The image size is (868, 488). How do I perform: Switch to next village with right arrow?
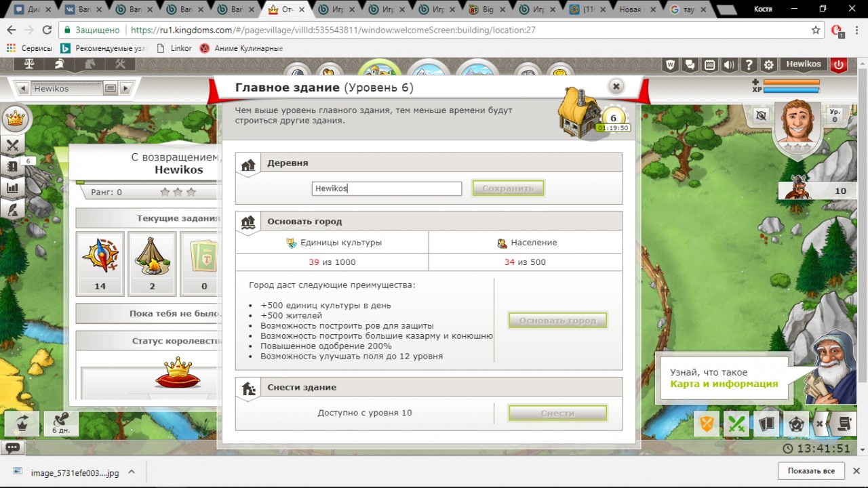pos(126,88)
